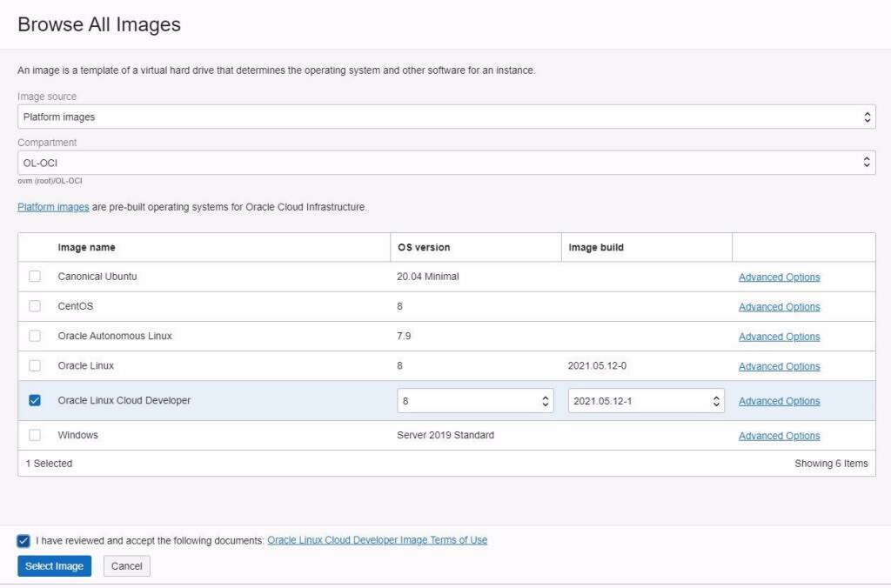Select the Windows Server image checkbox
Screen dimensions: 891x588
[x=34, y=435]
